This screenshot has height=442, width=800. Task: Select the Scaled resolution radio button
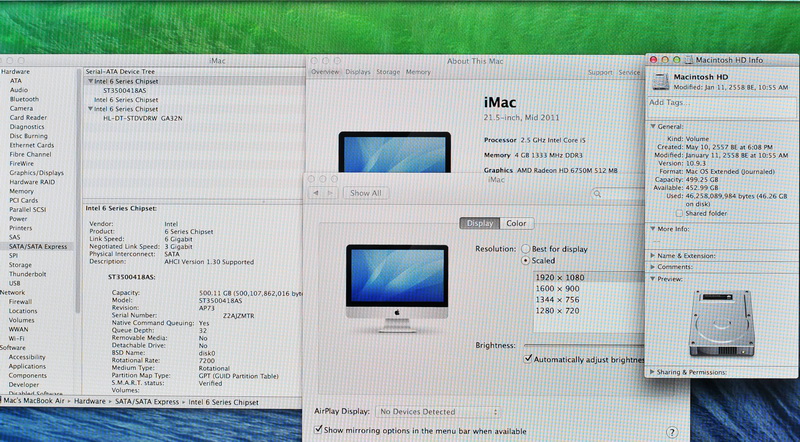(x=526, y=260)
